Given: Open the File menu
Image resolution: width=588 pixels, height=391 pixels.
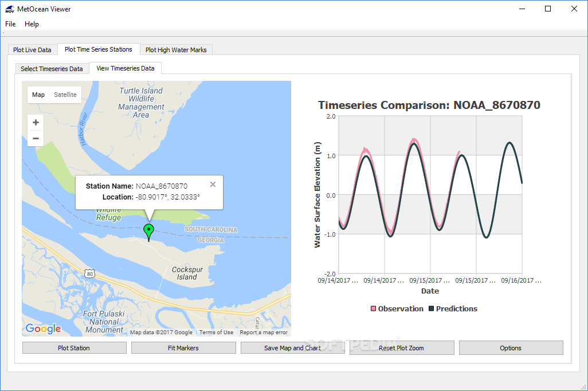Looking at the screenshot, I should pos(10,24).
